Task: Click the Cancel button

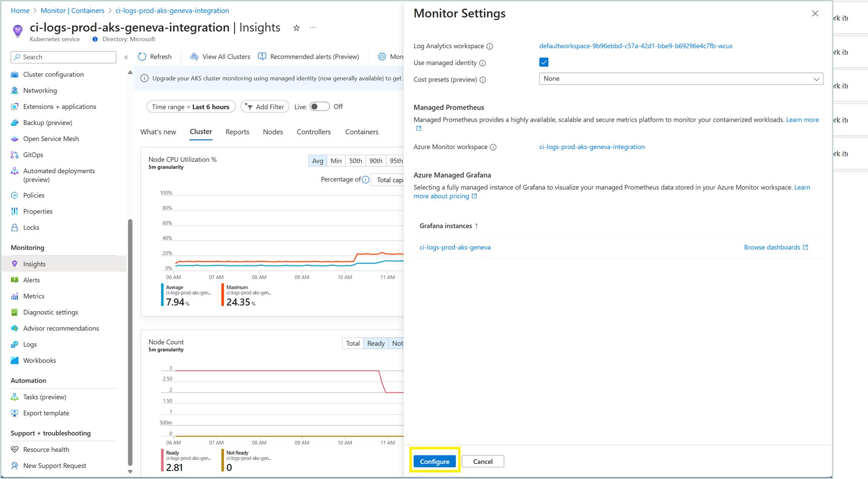Action: pyautogui.click(x=483, y=461)
